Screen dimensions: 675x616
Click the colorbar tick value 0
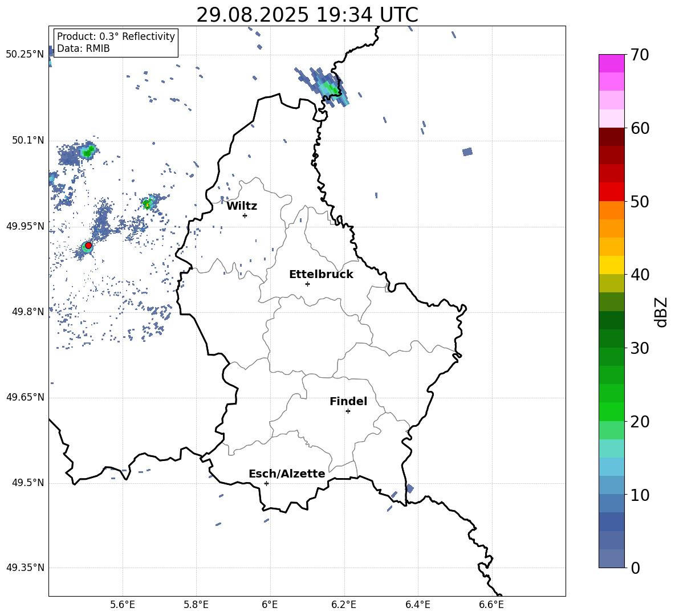pyautogui.click(x=636, y=568)
